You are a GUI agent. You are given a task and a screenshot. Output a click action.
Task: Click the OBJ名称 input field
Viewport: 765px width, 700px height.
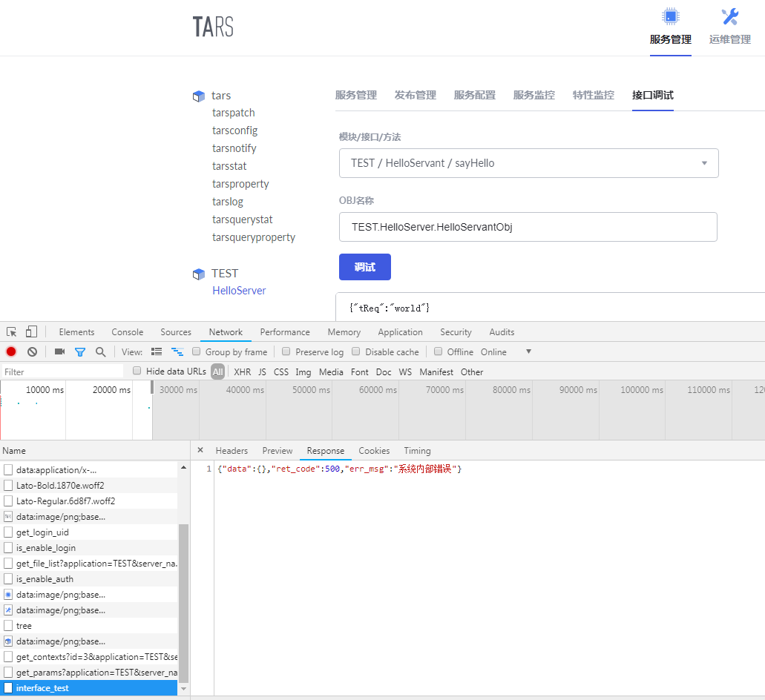[528, 227]
